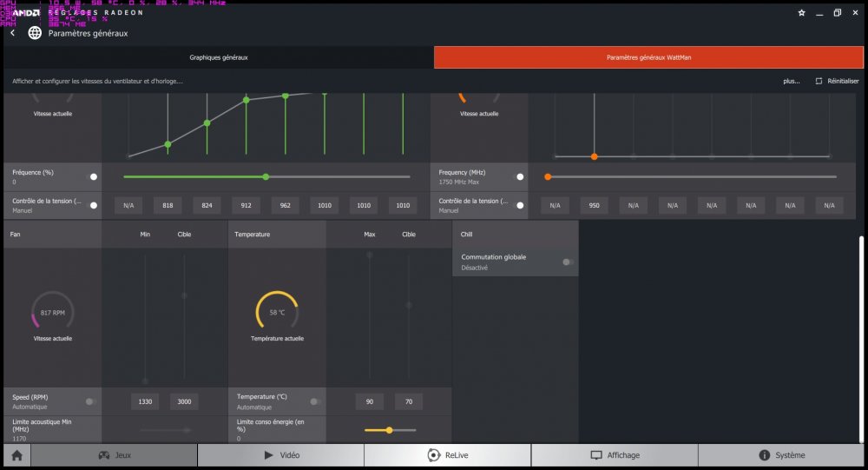Select Paramètres généraux WattMan tab

pos(648,57)
